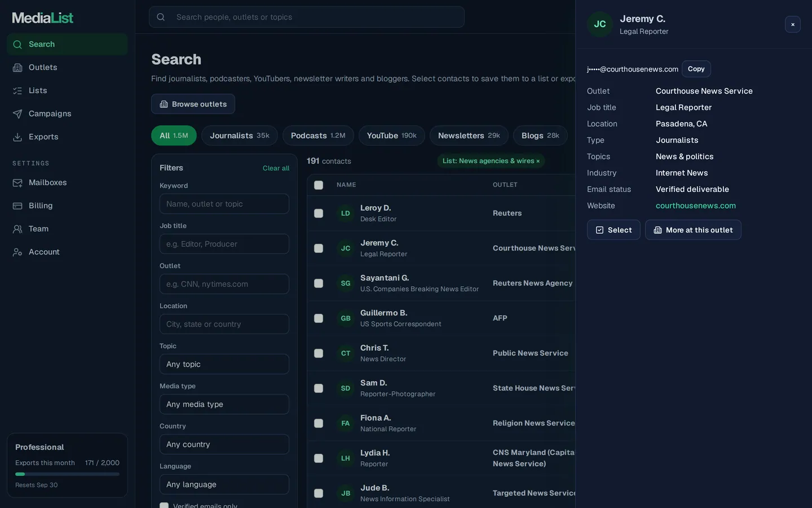Open Account settings icon
The image size is (812, 508).
pos(17,252)
